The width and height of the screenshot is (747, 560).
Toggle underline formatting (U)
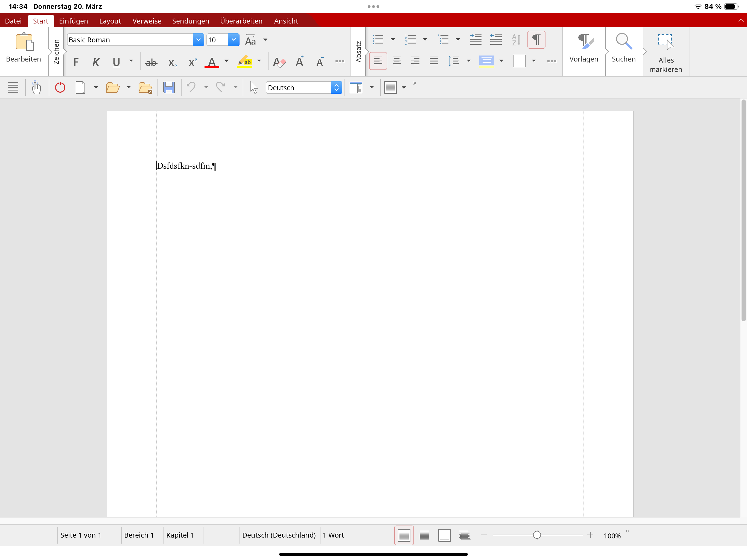coord(116,62)
